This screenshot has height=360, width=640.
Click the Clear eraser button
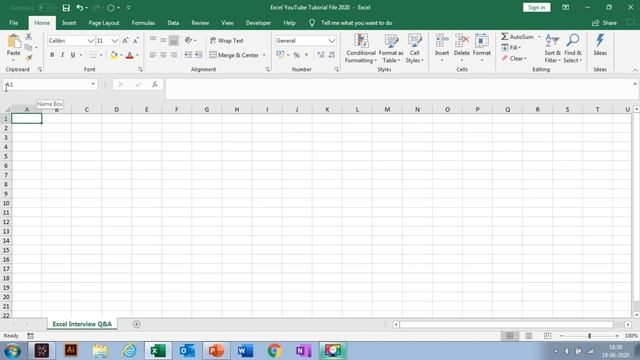(514, 58)
